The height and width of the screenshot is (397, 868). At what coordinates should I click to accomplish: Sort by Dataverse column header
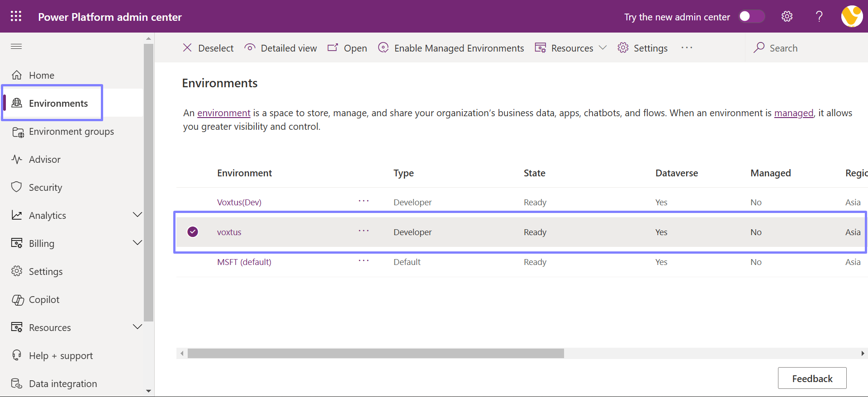coord(677,173)
